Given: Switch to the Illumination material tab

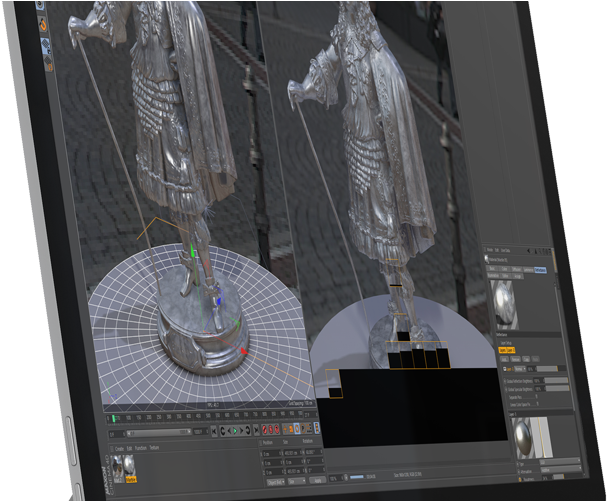Looking at the screenshot, I should point(494,275).
